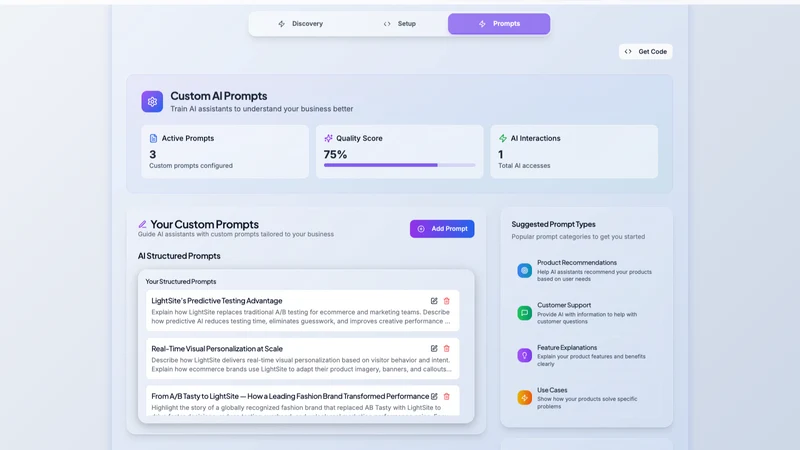Click the Add Prompt button

pos(442,229)
